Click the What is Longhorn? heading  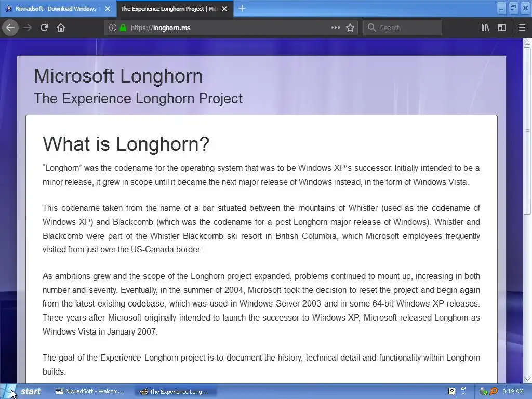[126, 144]
